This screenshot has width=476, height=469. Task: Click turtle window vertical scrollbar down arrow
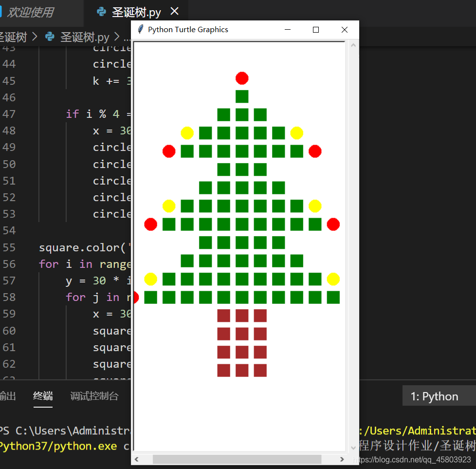coord(353,448)
